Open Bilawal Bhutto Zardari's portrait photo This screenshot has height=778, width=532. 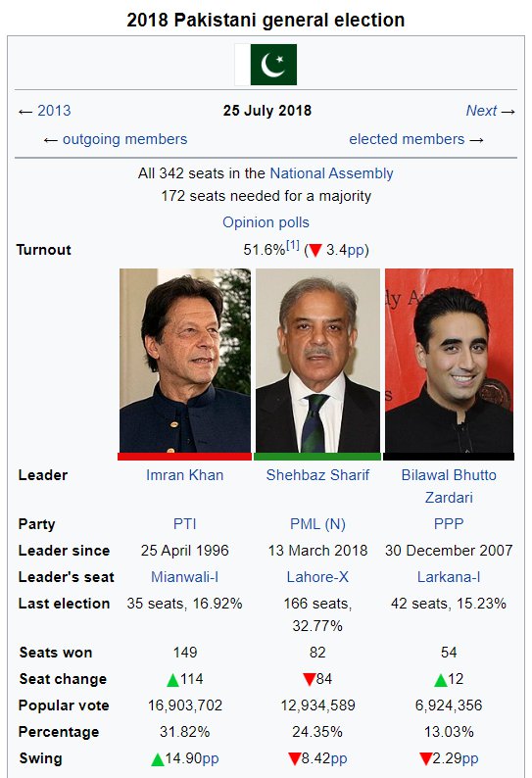click(449, 361)
